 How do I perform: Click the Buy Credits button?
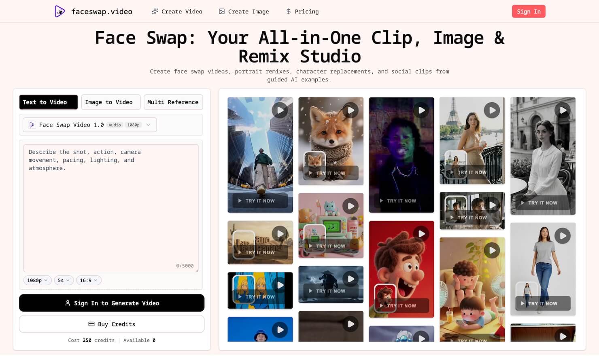coord(112,324)
